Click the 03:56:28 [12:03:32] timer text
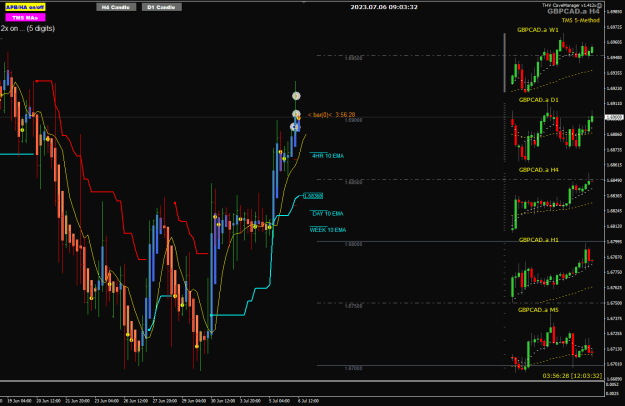The image size is (625, 406). [x=572, y=376]
